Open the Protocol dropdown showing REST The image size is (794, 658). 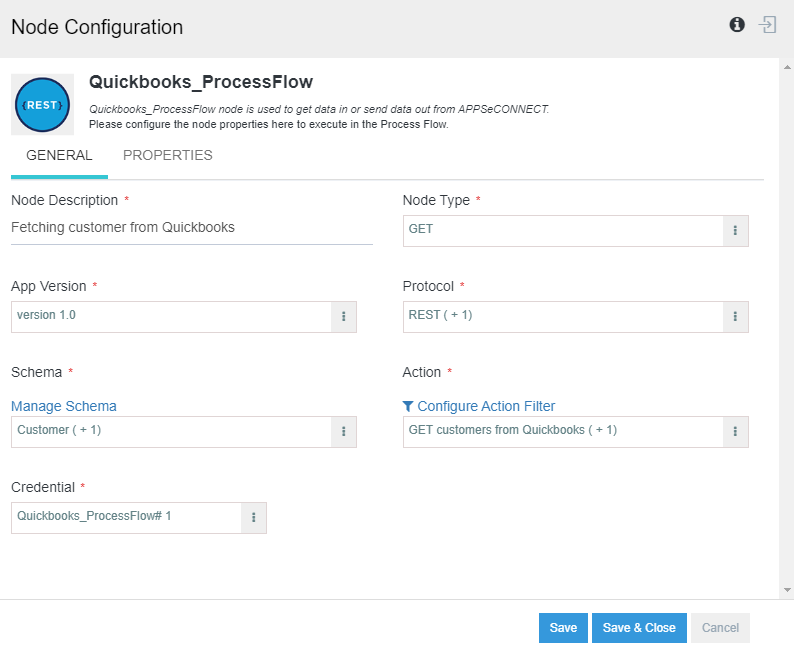[x=562, y=316]
